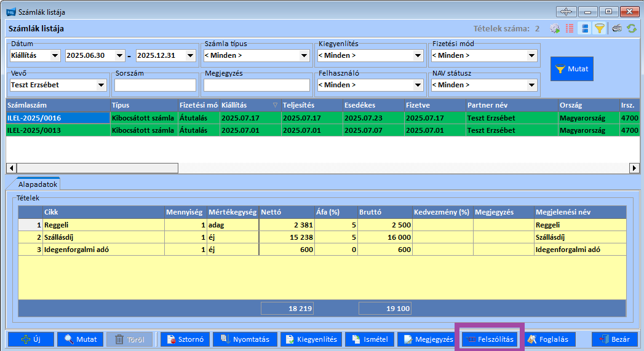Select the Reggeli item in Cikk column
The image size is (644, 351).
(103, 225)
